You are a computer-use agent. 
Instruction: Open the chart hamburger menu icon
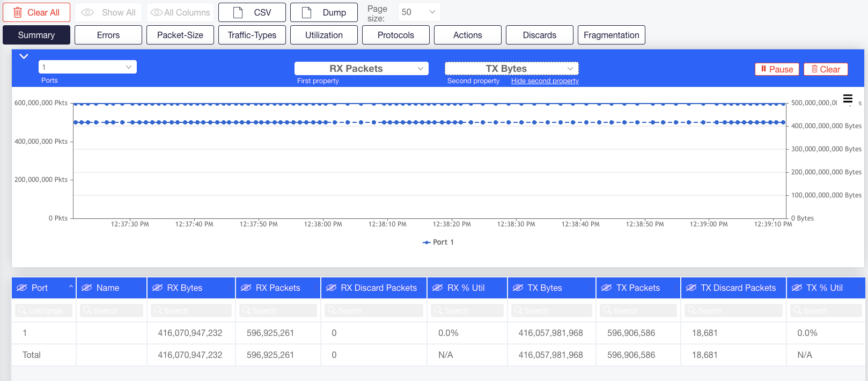(848, 99)
